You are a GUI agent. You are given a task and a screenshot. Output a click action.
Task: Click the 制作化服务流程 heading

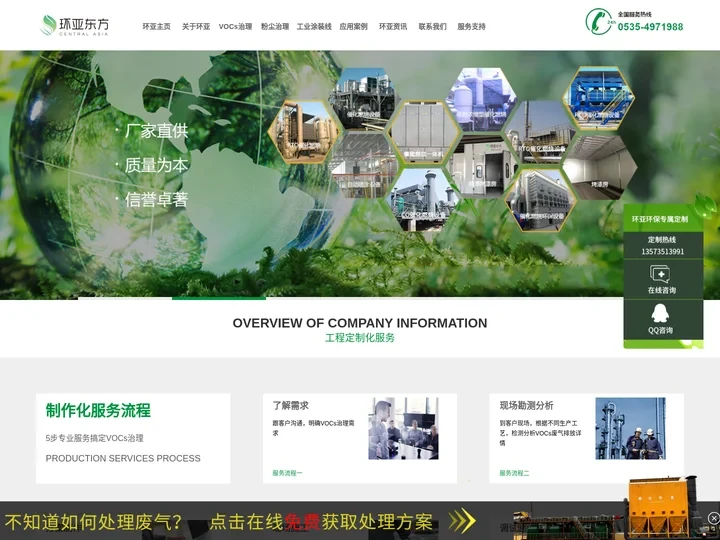[98, 411]
